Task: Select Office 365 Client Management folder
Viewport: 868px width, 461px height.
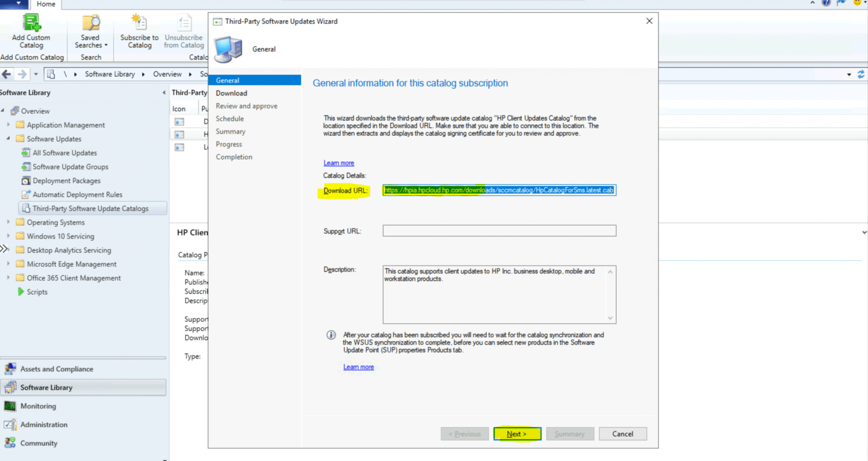Action: coord(74,278)
